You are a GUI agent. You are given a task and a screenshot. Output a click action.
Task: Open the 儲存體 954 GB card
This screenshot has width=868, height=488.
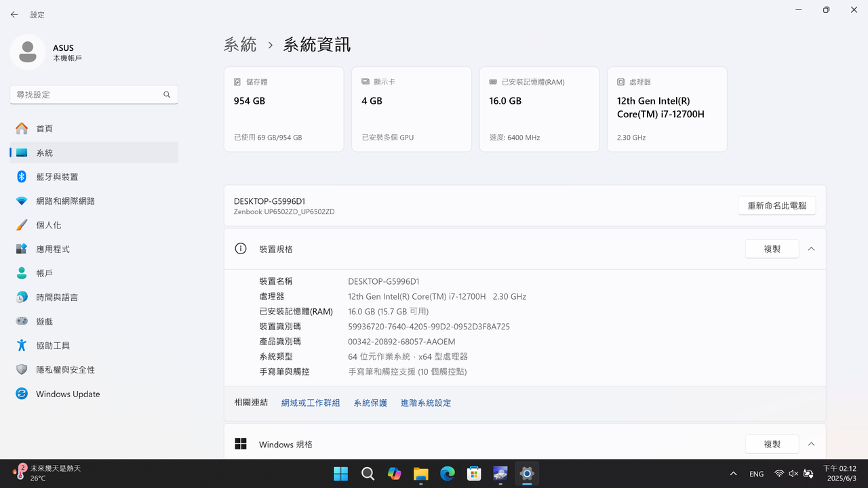click(283, 109)
